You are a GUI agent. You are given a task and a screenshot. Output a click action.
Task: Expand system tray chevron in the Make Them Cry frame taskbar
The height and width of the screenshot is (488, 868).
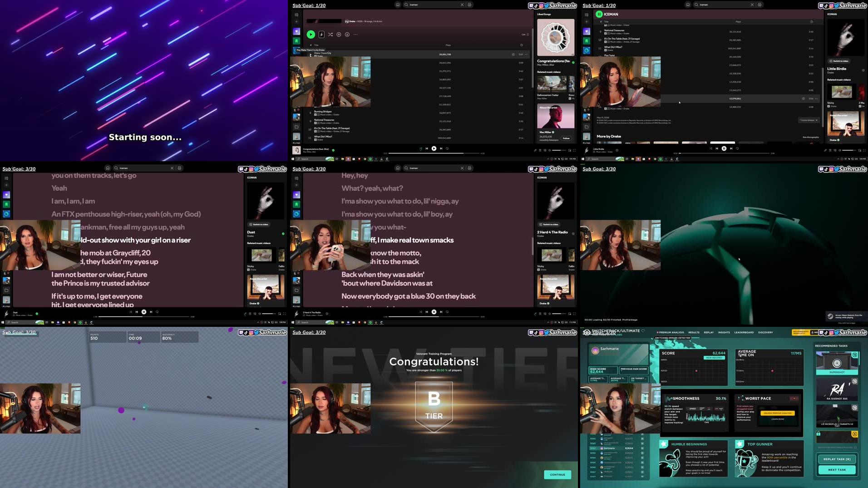point(547,159)
